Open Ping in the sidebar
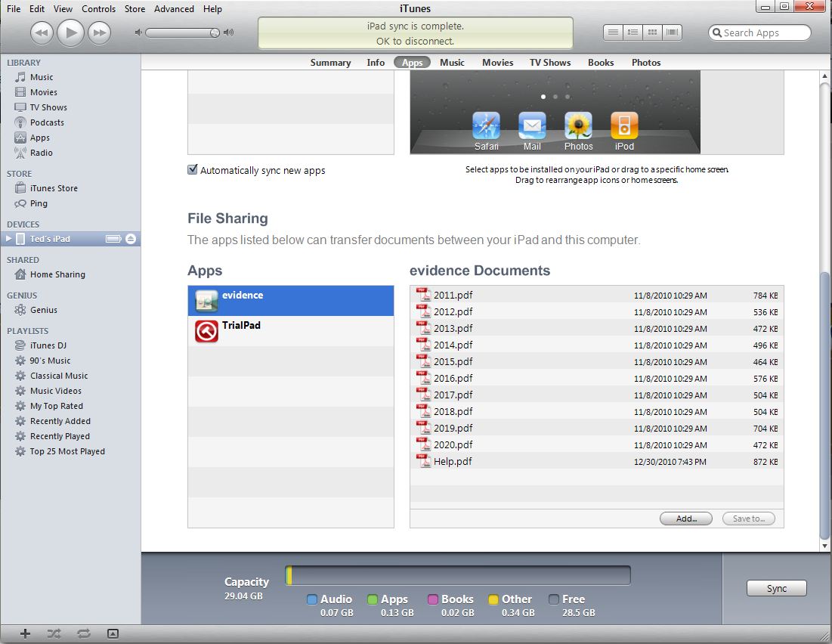 (39, 203)
